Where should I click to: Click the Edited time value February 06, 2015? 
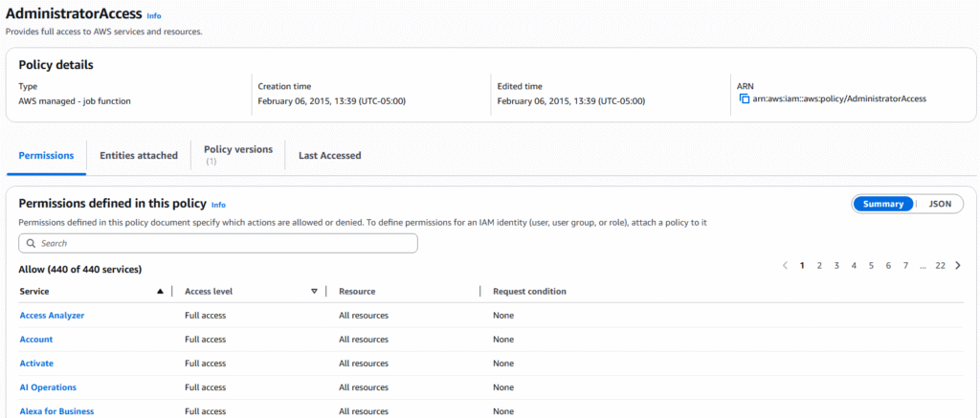571,100
